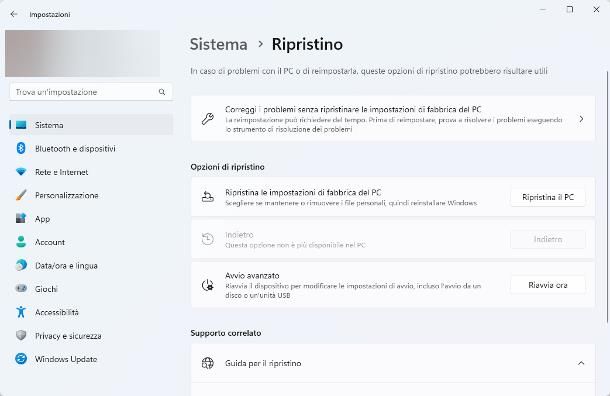Screen dimensions: 610x396
Task: Open Bluetooth e dispositivi settings
Action: (91, 148)
